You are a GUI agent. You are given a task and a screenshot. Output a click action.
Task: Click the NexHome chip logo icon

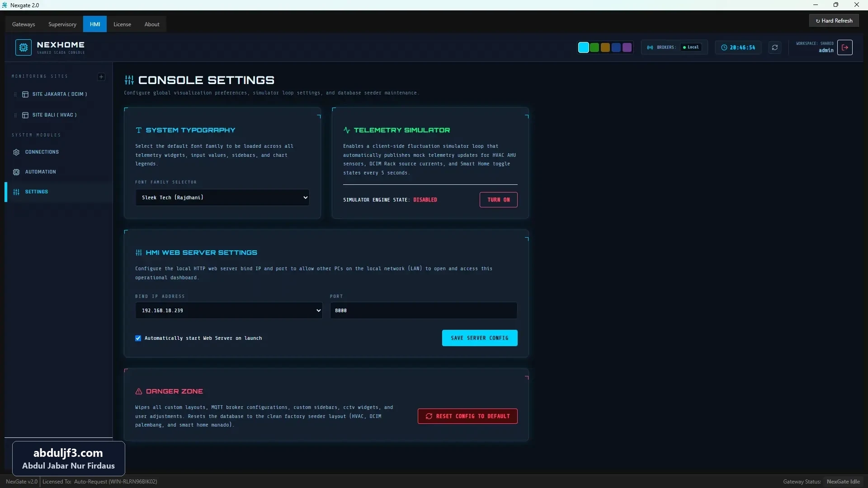(x=24, y=47)
